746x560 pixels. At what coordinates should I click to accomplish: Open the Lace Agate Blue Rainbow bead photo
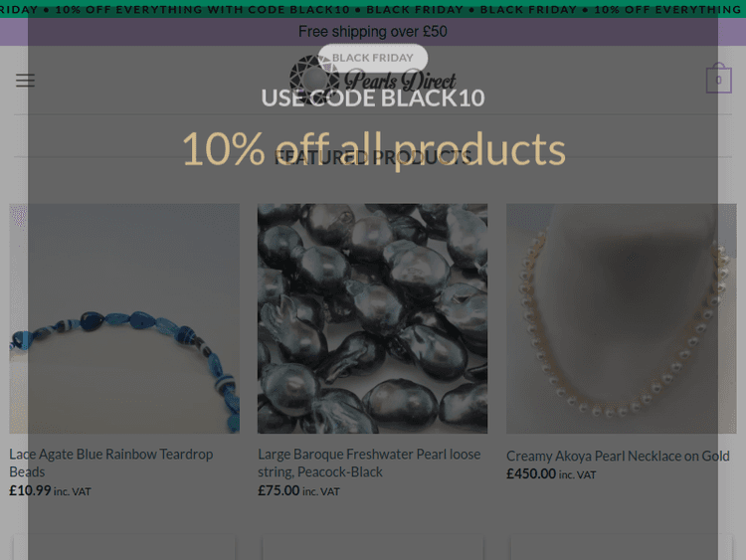pyautogui.click(x=124, y=318)
